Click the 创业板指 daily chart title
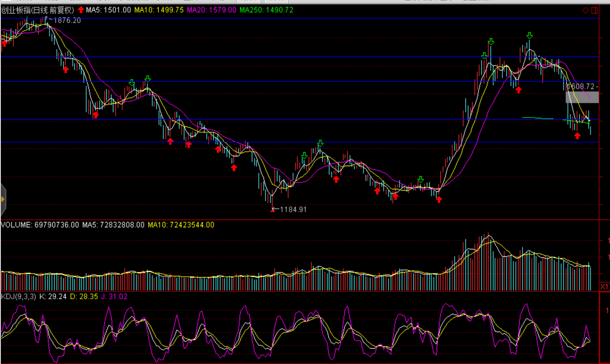The height and width of the screenshot is (364, 610). (x=38, y=10)
